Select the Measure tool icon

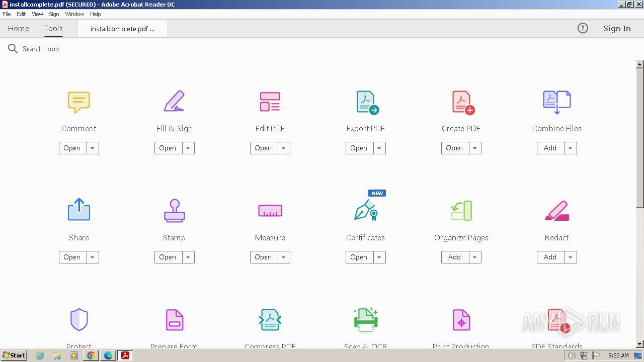(270, 211)
